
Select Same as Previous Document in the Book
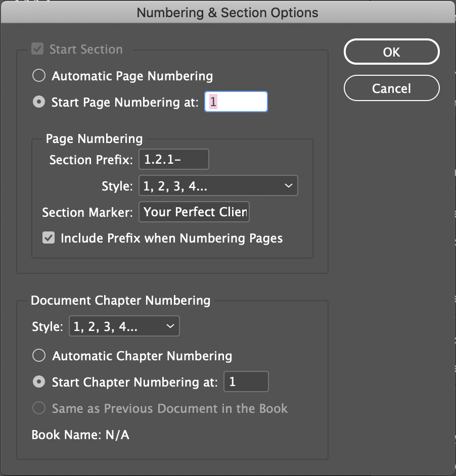(x=38, y=408)
